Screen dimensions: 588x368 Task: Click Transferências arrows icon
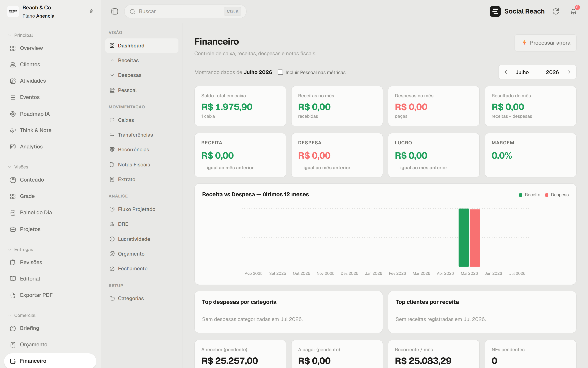(x=112, y=135)
